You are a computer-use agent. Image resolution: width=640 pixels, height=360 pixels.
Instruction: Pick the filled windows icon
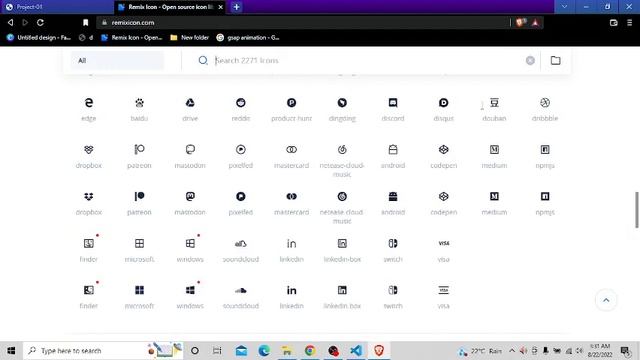(190, 290)
